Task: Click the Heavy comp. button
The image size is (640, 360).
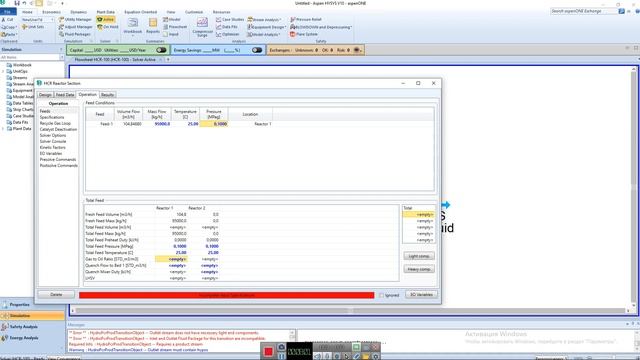Action: 419,269
